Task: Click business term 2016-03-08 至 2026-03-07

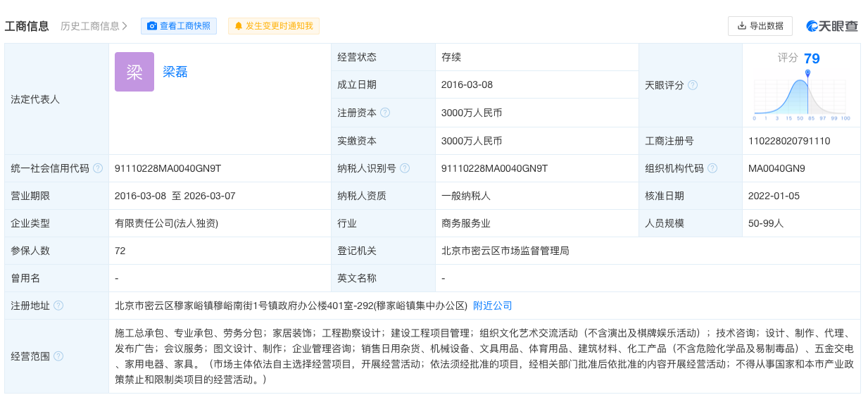Action: pyautogui.click(x=175, y=196)
